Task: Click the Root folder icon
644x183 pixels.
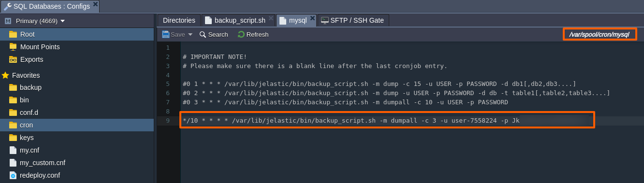Action: (13, 34)
